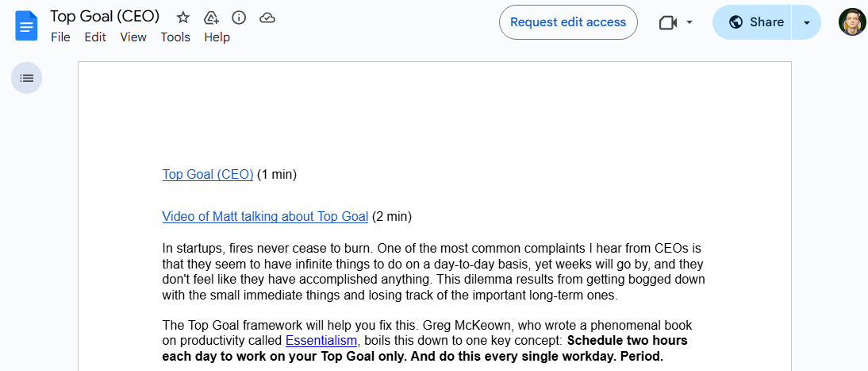Open the Google account profile avatar
The image size is (868, 371).
pyautogui.click(x=851, y=22)
